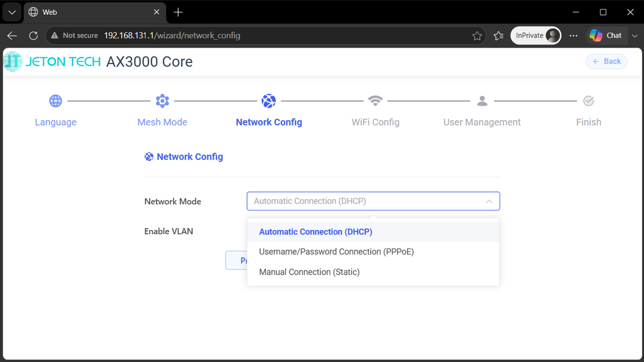Select Manual Connection (Static) option
This screenshot has height=362, width=644.
(373, 272)
